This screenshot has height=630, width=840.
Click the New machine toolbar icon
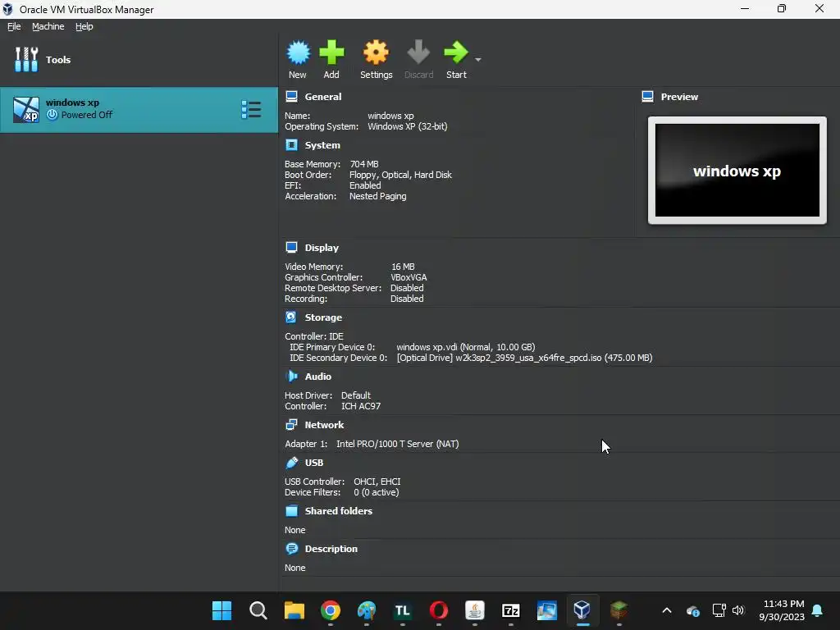click(x=298, y=52)
